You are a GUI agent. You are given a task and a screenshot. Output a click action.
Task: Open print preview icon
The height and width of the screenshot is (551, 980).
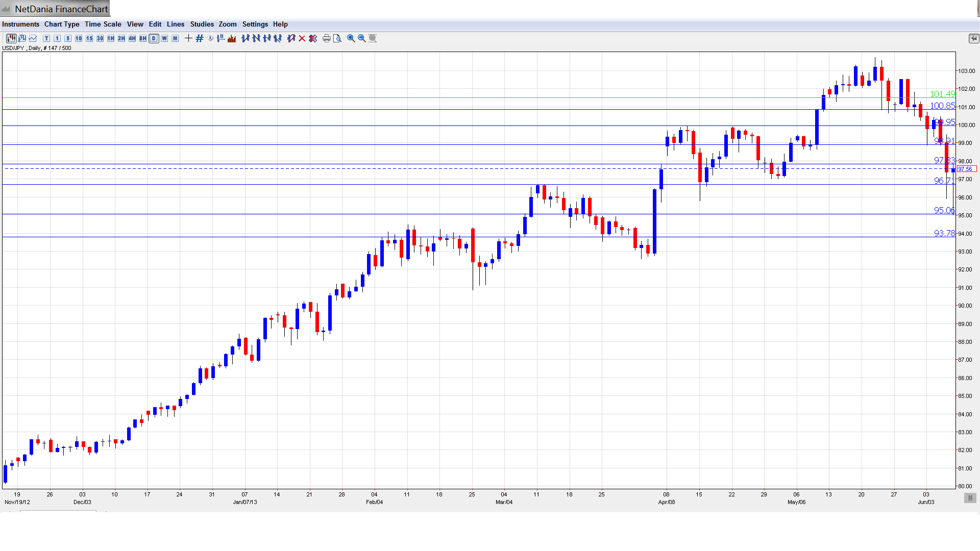click(x=337, y=38)
